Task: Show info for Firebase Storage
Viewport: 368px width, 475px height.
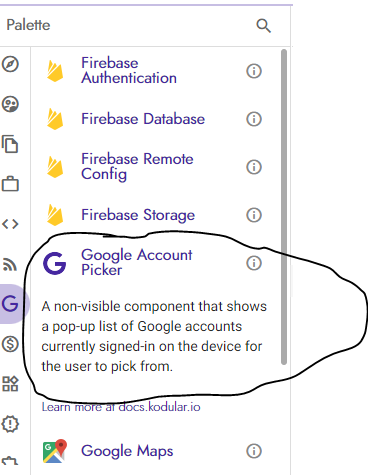Action: [x=254, y=215]
